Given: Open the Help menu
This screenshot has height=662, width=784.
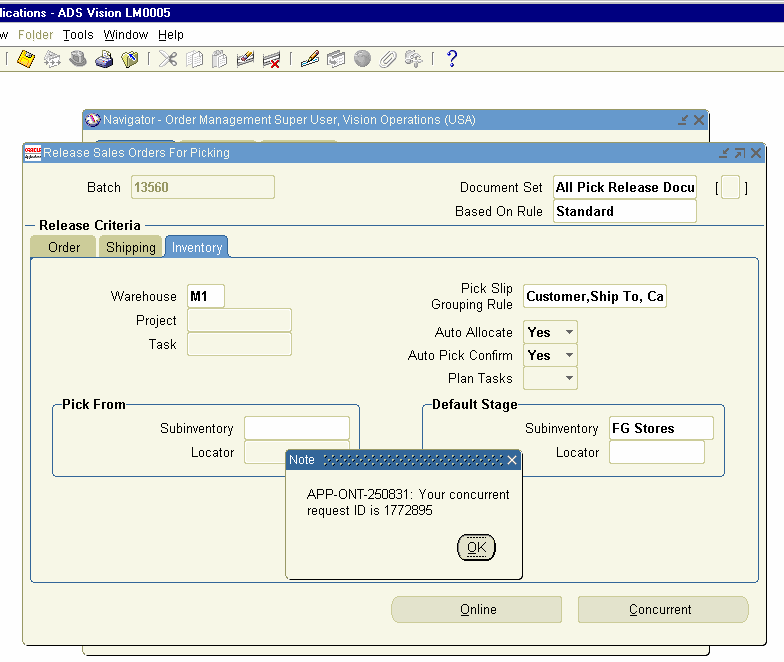Looking at the screenshot, I should coord(171,35).
